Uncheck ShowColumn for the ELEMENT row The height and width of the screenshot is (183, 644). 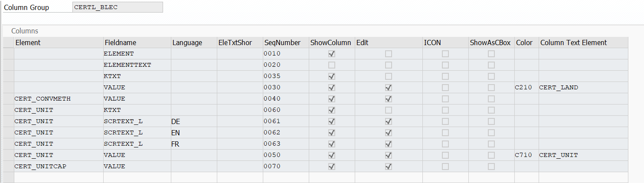tap(332, 54)
